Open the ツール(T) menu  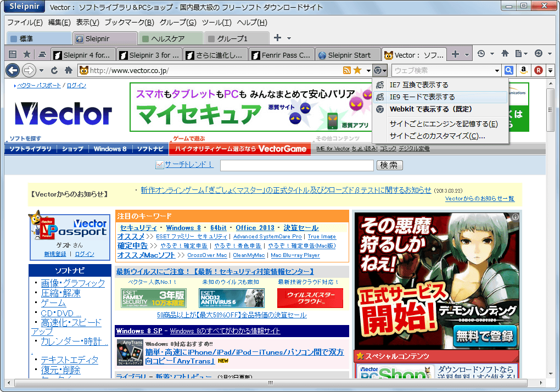[216, 23]
